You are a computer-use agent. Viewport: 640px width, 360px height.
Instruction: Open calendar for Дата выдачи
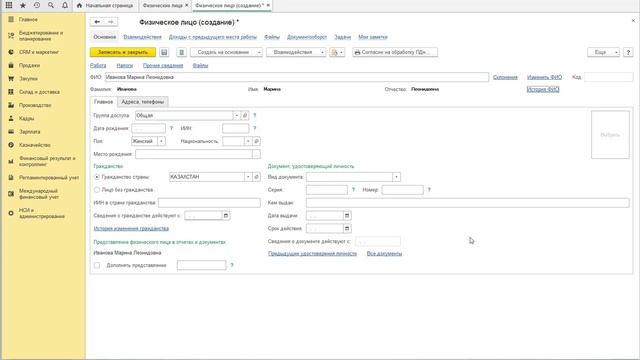pos(347,216)
